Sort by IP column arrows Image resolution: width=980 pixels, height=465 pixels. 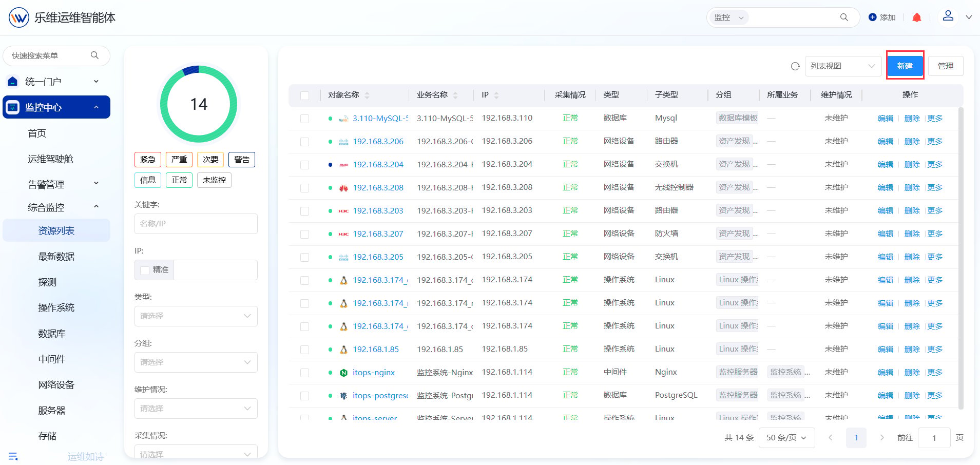point(496,95)
